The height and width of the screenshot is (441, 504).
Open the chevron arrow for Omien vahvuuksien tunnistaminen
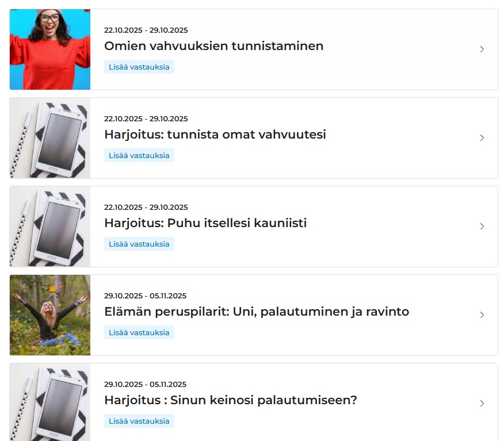click(482, 49)
